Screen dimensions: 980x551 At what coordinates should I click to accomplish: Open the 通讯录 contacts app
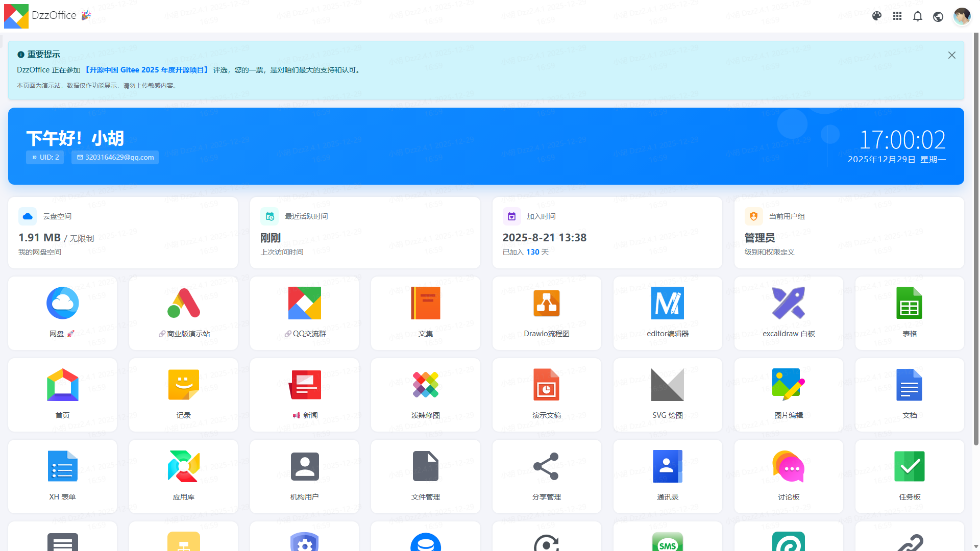click(x=668, y=476)
